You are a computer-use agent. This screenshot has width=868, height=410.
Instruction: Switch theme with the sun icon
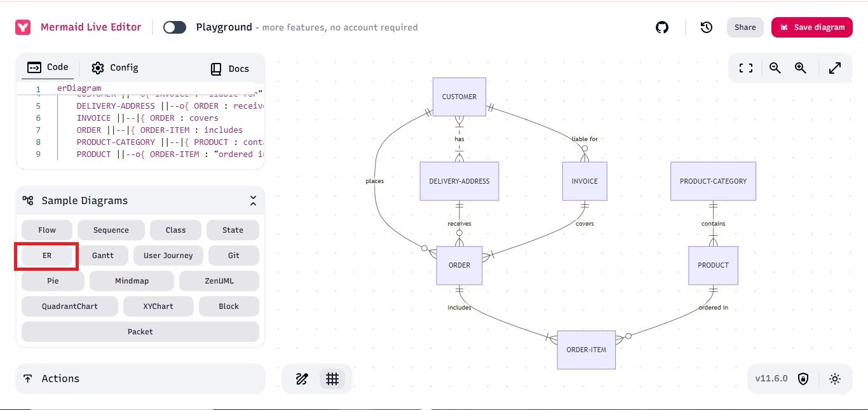[835, 379]
